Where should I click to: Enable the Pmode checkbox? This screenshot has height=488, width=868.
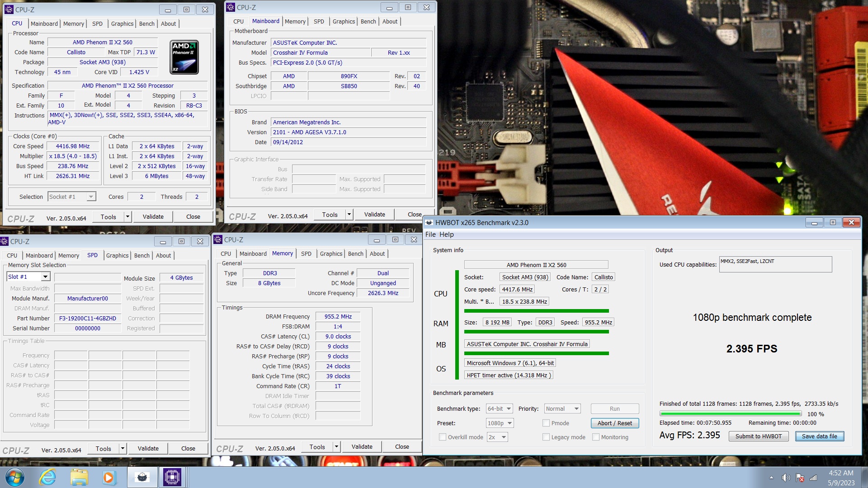click(546, 423)
